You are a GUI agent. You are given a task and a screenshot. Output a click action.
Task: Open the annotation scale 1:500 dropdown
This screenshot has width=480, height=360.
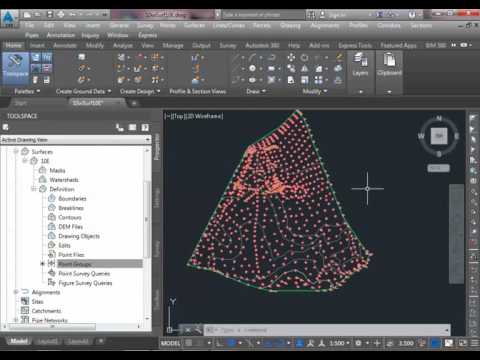coord(339,343)
